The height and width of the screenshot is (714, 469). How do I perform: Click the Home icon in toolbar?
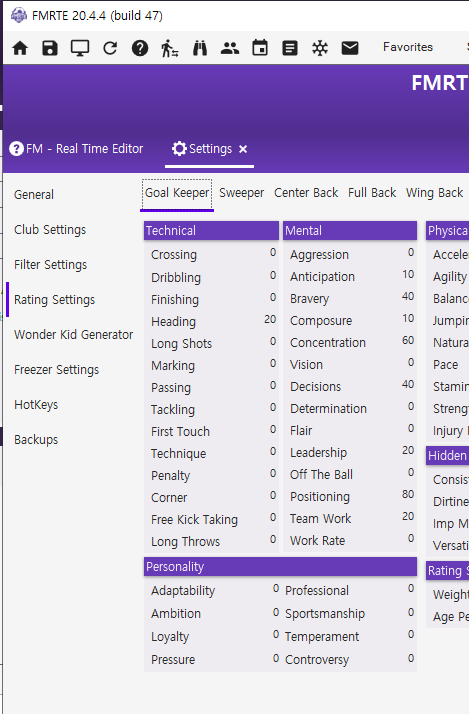20,48
